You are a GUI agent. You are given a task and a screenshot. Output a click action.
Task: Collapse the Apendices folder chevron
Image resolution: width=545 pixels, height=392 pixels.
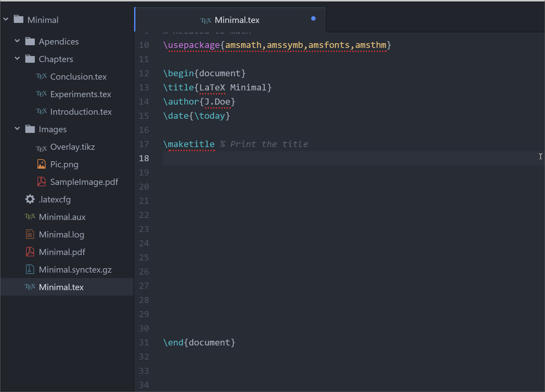[17, 41]
